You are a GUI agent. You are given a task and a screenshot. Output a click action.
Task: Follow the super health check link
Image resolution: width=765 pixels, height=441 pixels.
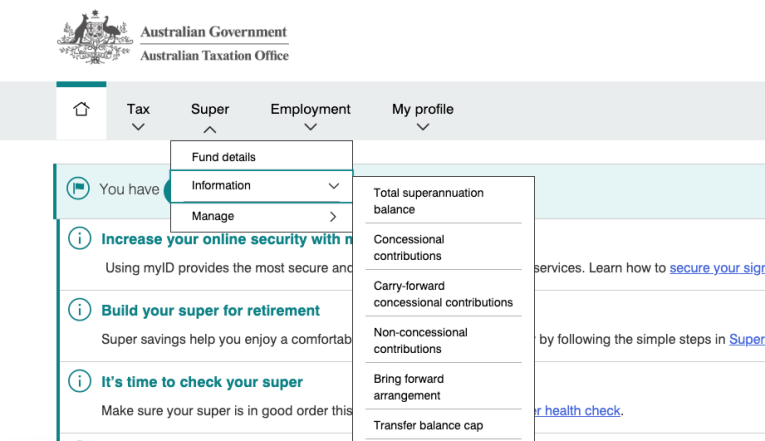coord(578,411)
